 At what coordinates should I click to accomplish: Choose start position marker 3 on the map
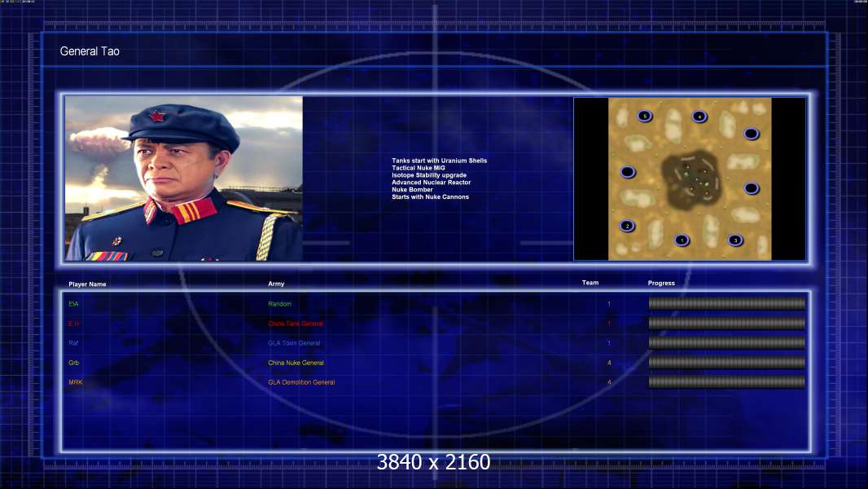[735, 240]
